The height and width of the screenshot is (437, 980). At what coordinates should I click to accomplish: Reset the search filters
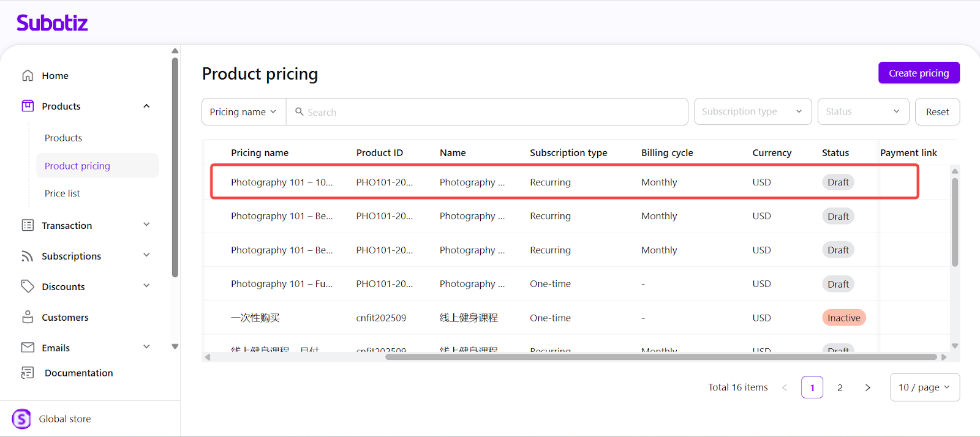coord(937,112)
